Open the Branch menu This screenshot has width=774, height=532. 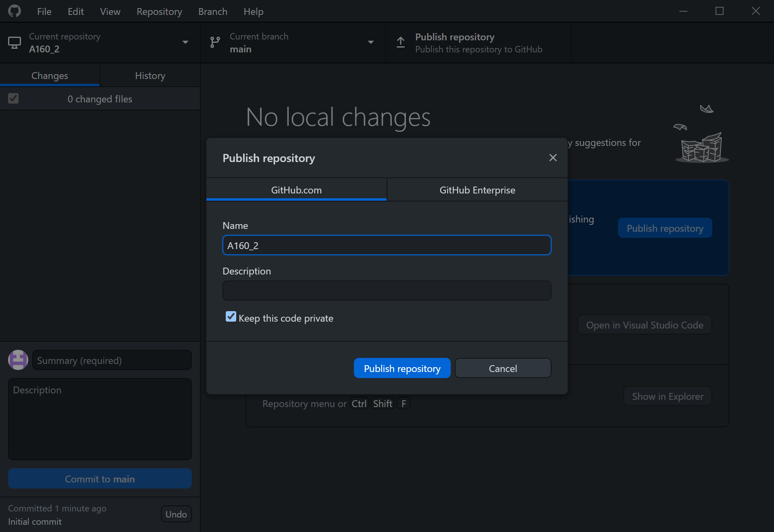tap(212, 11)
